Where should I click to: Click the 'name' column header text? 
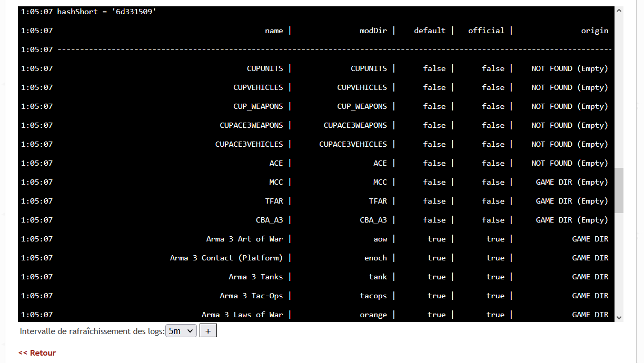(x=274, y=31)
